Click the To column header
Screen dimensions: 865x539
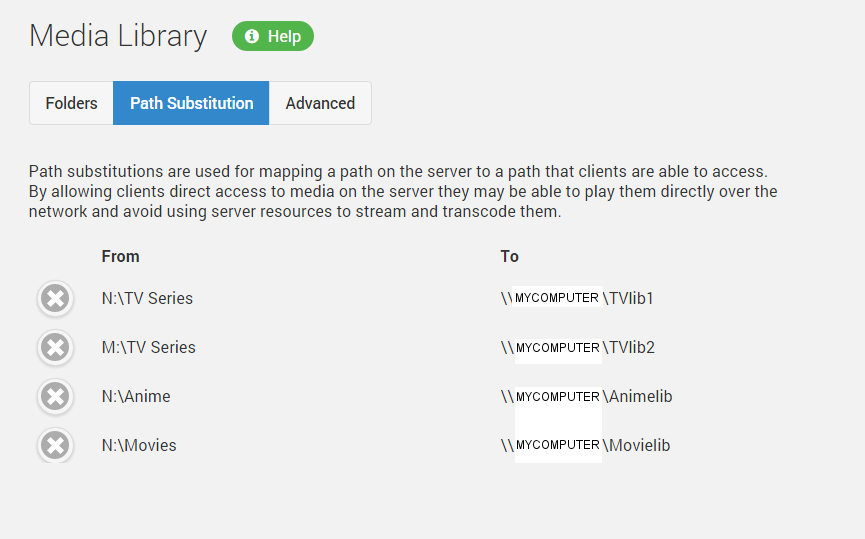point(510,256)
